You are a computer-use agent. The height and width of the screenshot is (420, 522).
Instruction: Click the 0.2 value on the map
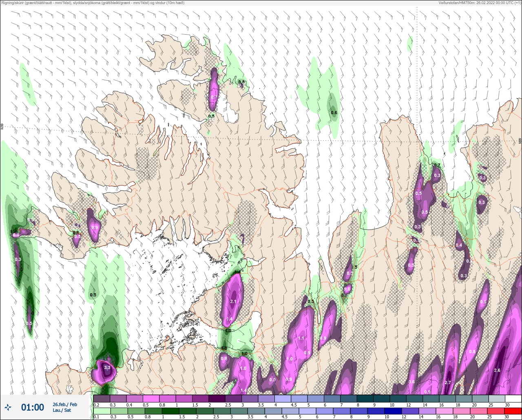coord(76,225)
